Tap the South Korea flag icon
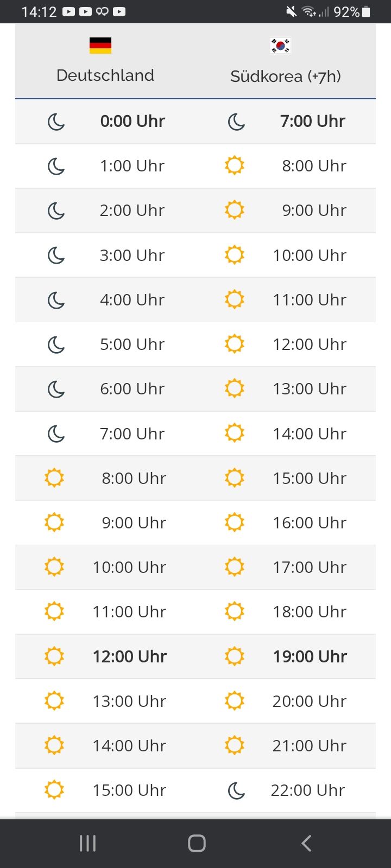The image size is (391, 868). click(x=280, y=46)
